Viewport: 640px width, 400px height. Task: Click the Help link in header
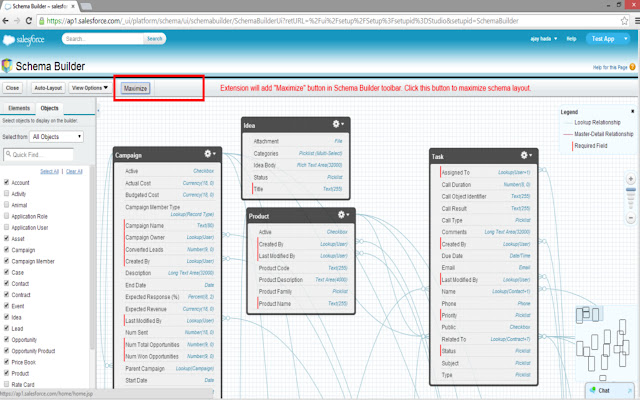(571, 39)
